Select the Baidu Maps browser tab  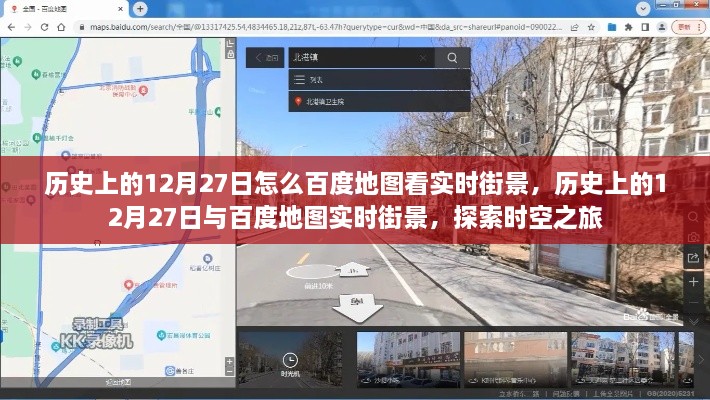[65, 9]
